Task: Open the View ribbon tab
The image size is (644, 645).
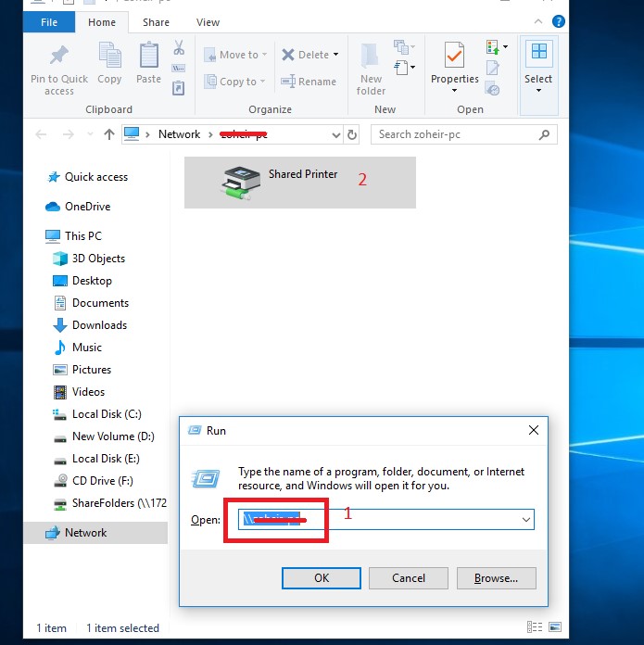Action: (208, 22)
